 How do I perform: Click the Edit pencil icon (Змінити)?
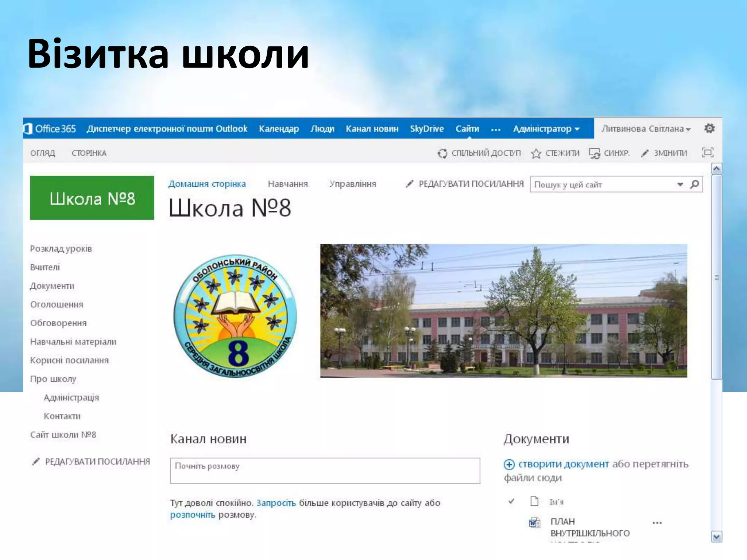pos(645,153)
